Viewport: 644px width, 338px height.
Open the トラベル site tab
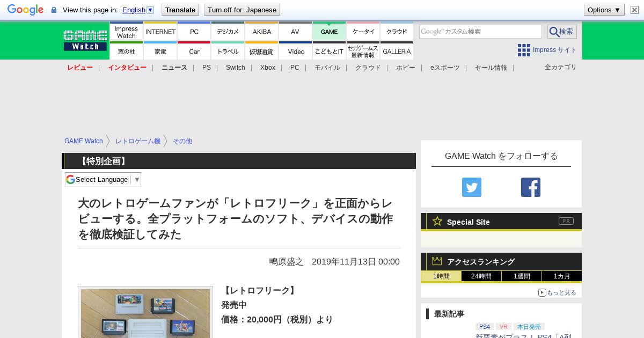pos(228,51)
